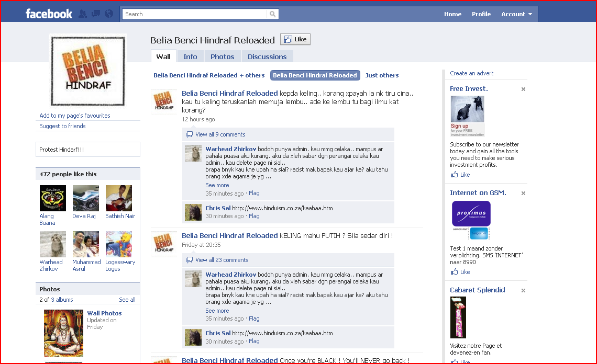Open the Cabaret Splendid advert title
This screenshot has height=364, width=597.
[478, 290]
